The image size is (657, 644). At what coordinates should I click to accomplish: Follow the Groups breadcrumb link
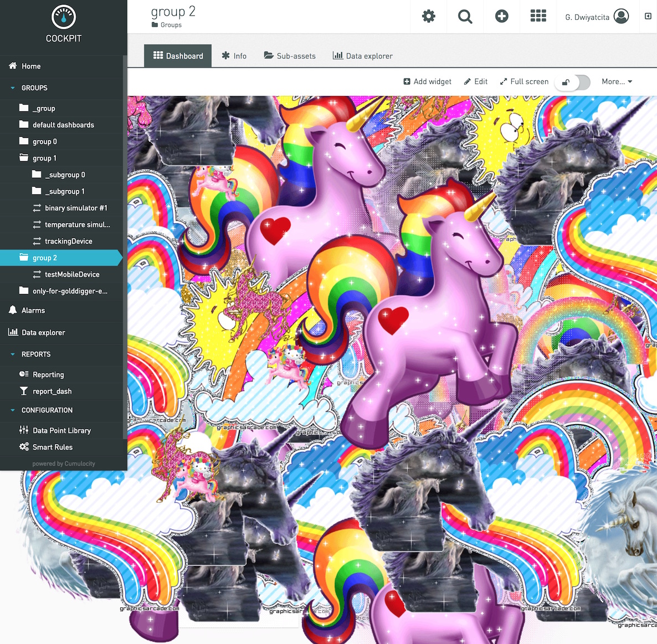171,25
